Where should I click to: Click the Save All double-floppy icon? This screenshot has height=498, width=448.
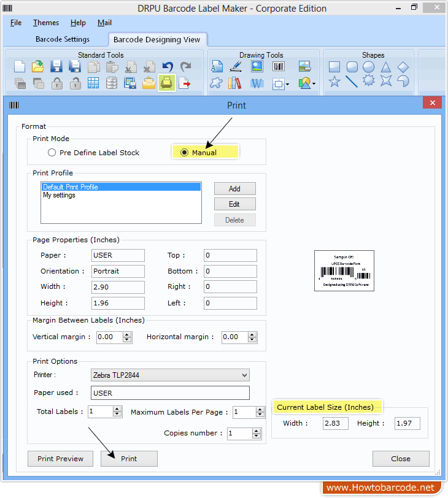tap(75, 67)
